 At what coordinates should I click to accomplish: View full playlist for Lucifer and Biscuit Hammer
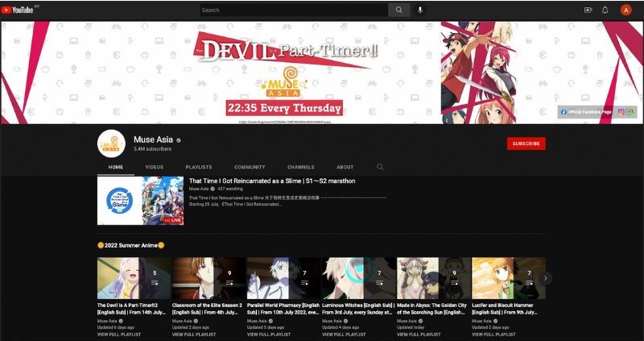(493, 335)
